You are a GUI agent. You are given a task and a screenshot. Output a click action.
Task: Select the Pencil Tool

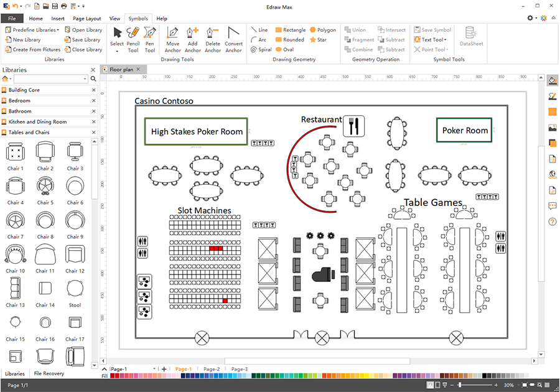coord(133,39)
